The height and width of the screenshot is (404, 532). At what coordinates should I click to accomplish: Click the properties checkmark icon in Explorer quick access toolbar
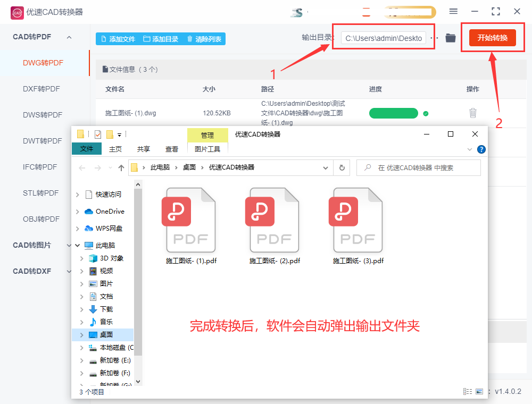pyautogui.click(x=98, y=134)
